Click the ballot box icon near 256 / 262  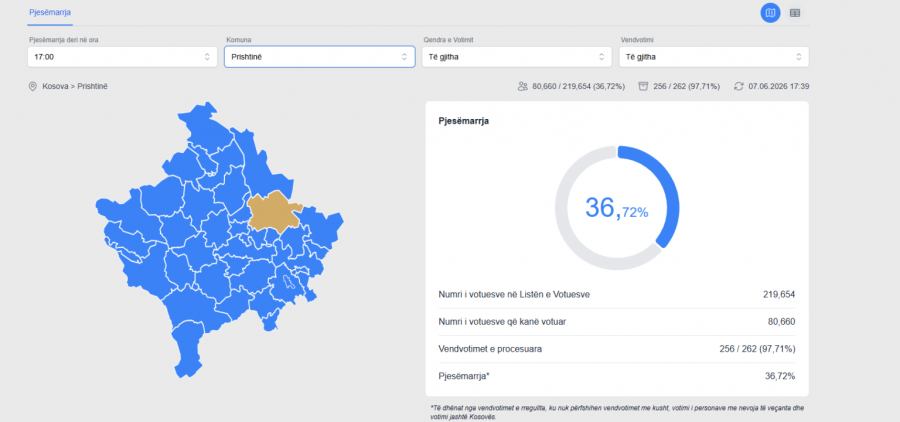[x=643, y=87]
